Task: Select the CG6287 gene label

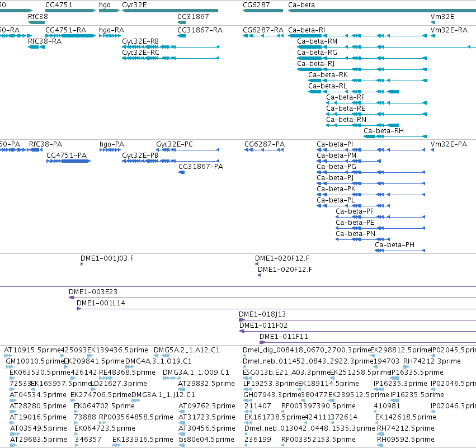Action: (x=256, y=5)
